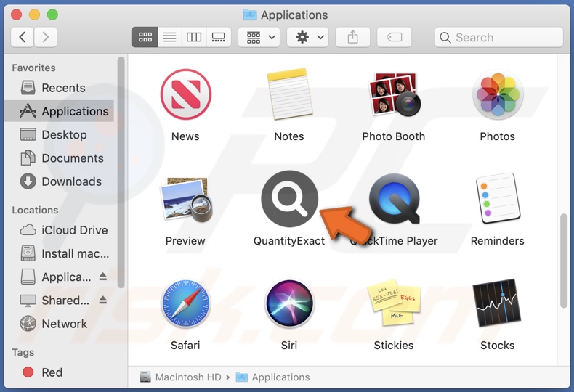The width and height of the screenshot is (574, 392).
Task: Click the Favorites section header
Action: [x=33, y=68]
